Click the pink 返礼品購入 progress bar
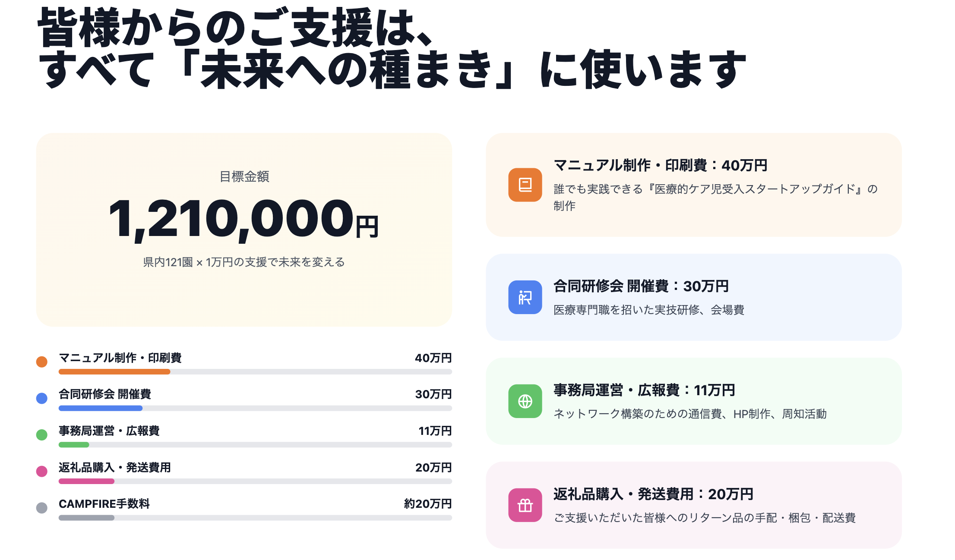Viewport: 955px width, 560px height. click(x=86, y=481)
